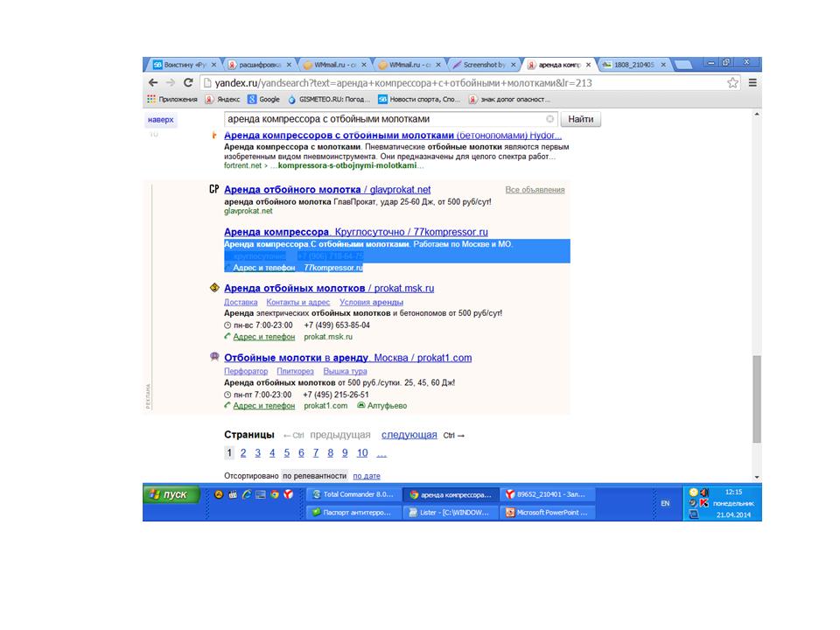Bookmark this page with the star icon

(x=732, y=82)
